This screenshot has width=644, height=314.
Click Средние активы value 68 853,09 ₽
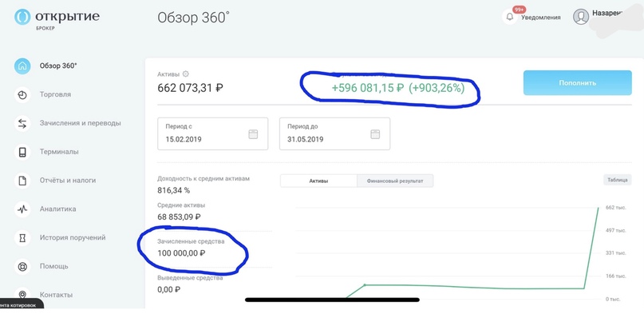click(179, 217)
